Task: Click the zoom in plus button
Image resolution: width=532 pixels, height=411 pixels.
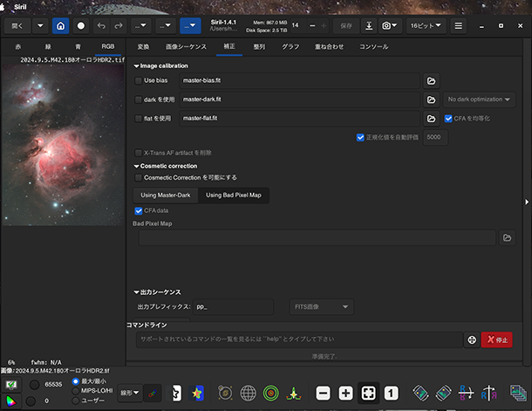Action: (x=345, y=393)
